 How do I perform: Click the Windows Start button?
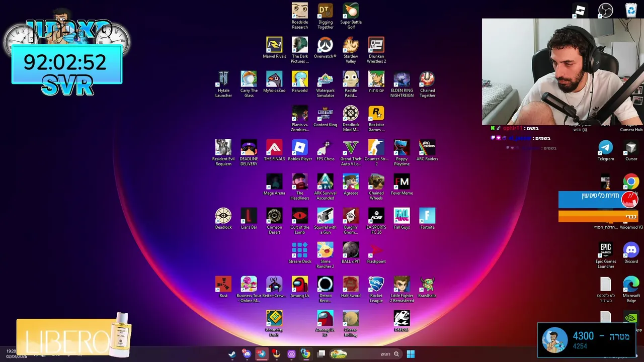pos(411,354)
